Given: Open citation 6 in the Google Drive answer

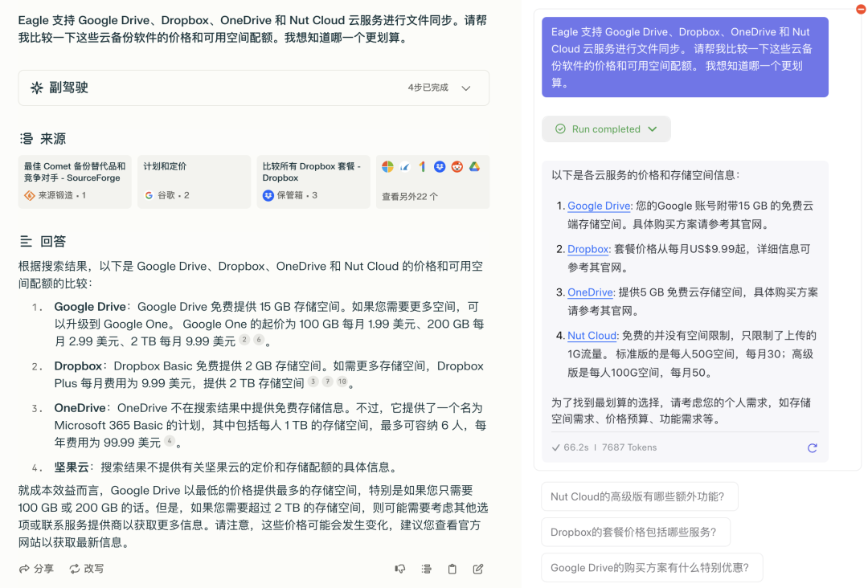Looking at the screenshot, I should (x=259, y=340).
